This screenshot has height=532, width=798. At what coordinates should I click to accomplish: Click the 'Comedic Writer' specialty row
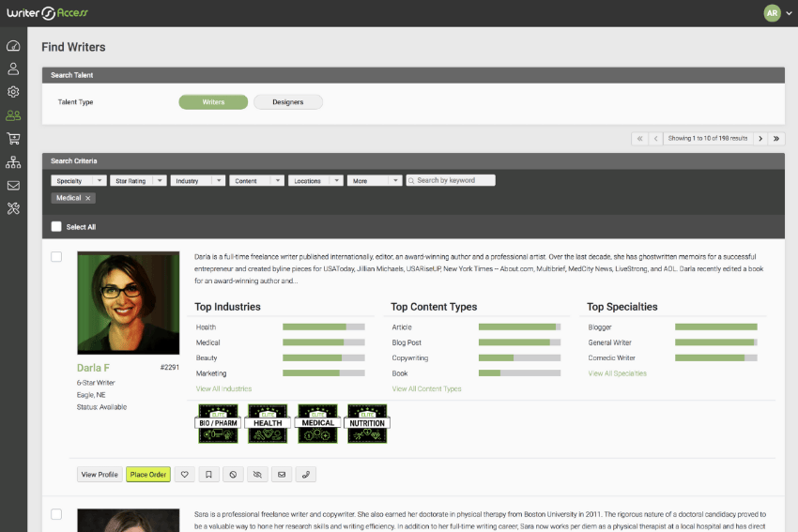click(672, 358)
